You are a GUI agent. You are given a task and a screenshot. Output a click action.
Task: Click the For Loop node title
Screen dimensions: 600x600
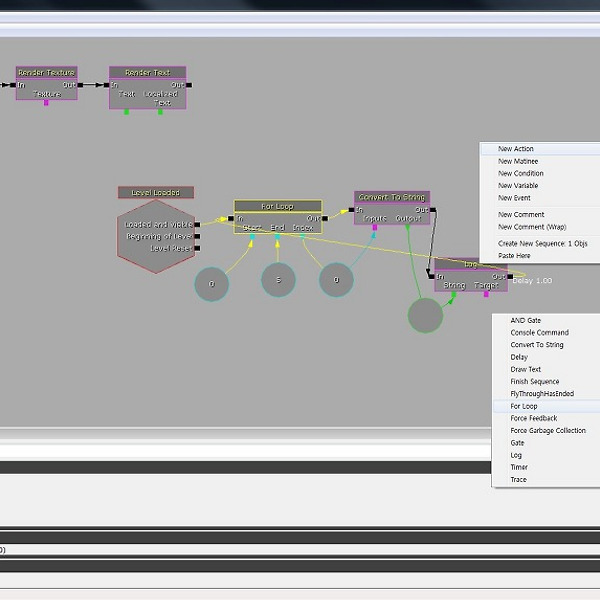[277, 206]
